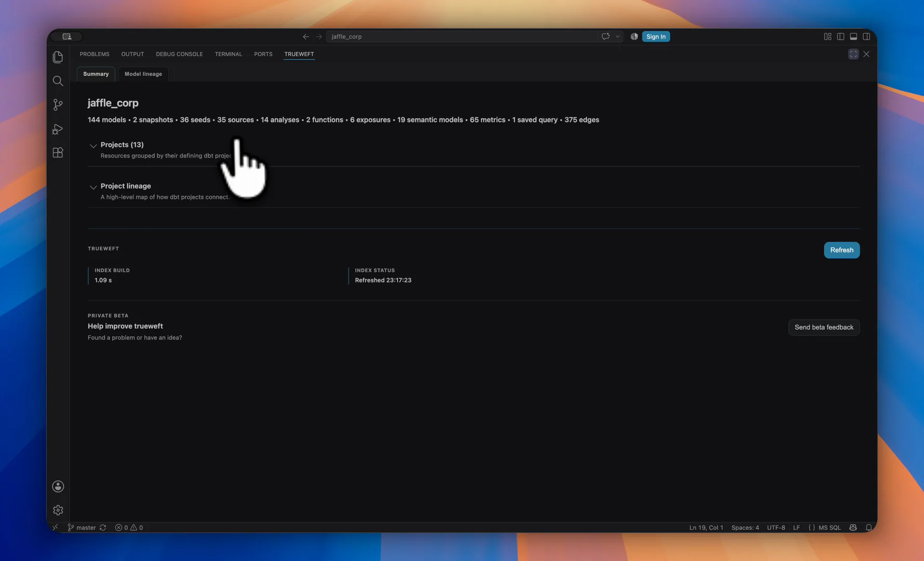Click the jaffle_corp command center search box

pos(463,36)
